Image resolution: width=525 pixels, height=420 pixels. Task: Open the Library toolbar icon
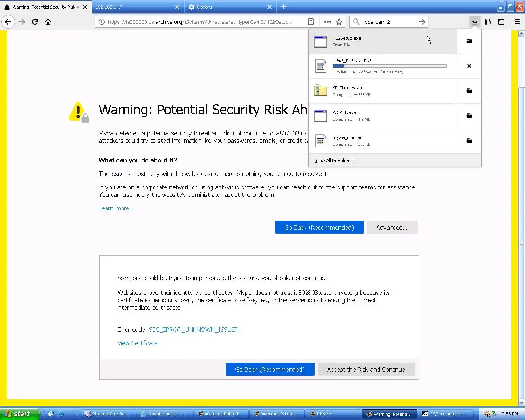tap(488, 22)
